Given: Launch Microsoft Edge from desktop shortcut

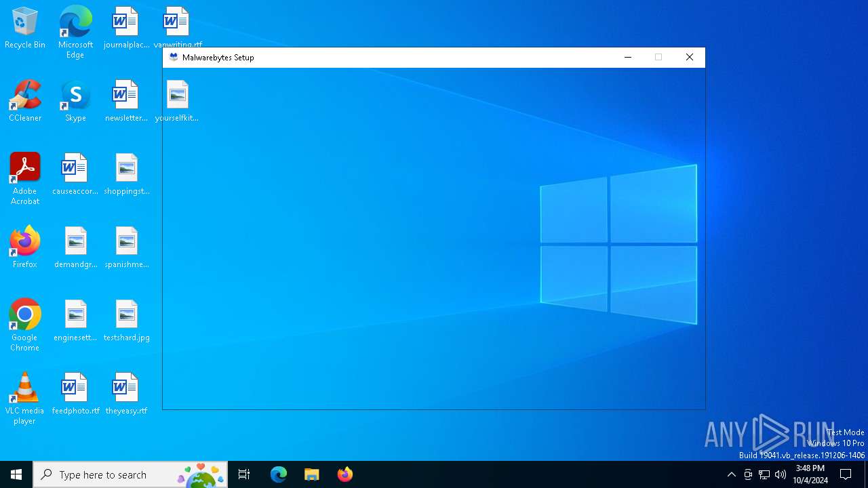Looking at the screenshot, I should point(75,32).
